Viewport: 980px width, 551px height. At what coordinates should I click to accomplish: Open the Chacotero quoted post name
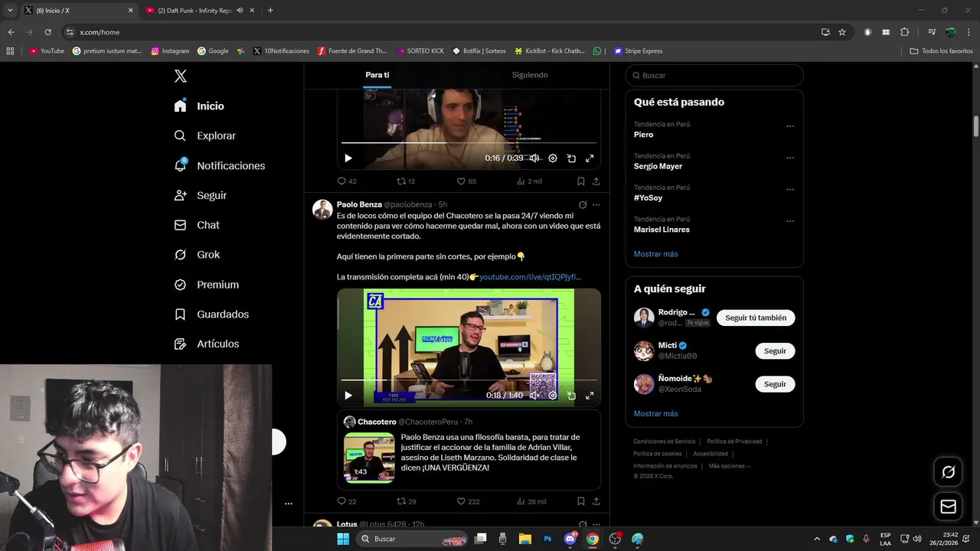pyautogui.click(x=377, y=422)
